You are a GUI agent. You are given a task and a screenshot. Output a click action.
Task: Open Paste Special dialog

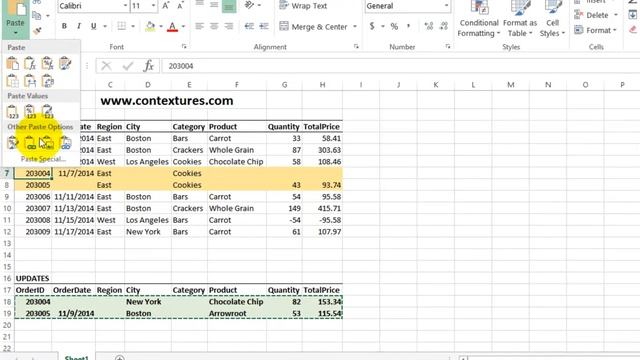[43, 159]
